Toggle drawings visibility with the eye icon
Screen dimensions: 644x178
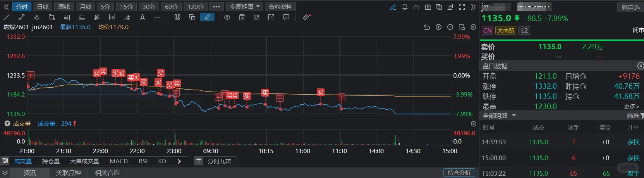click(227, 17)
